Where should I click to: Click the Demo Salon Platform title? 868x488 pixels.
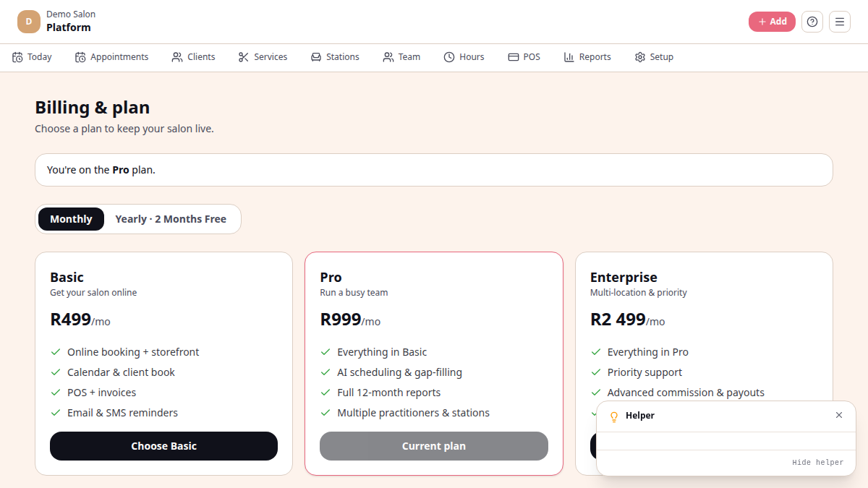point(71,22)
